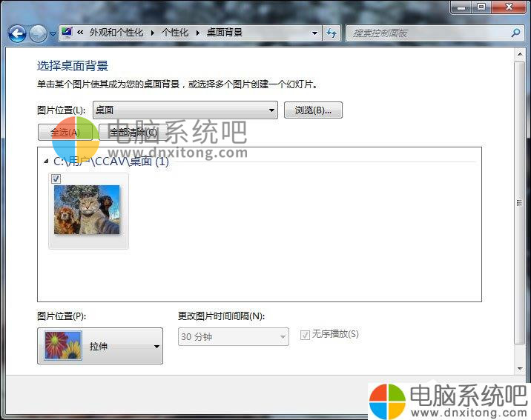This screenshot has height=420, width=531.
Task: Collapse the C:\用户\CCAV\桌面 (1) group
Action: coord(47,161)
